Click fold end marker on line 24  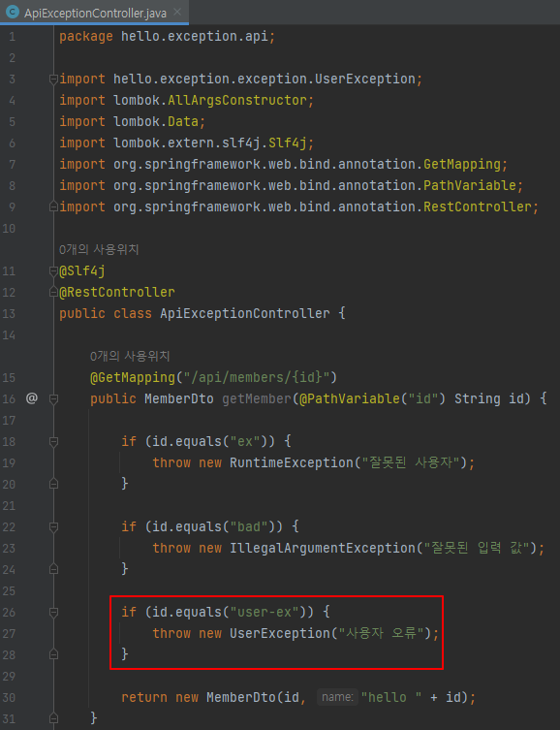pyautogui.click(x=53, y=569)
